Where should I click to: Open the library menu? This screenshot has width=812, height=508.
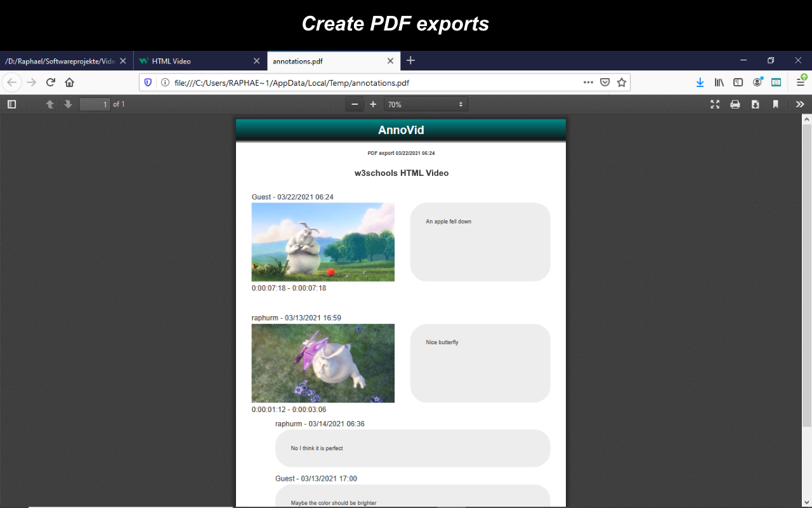point(719,83)
